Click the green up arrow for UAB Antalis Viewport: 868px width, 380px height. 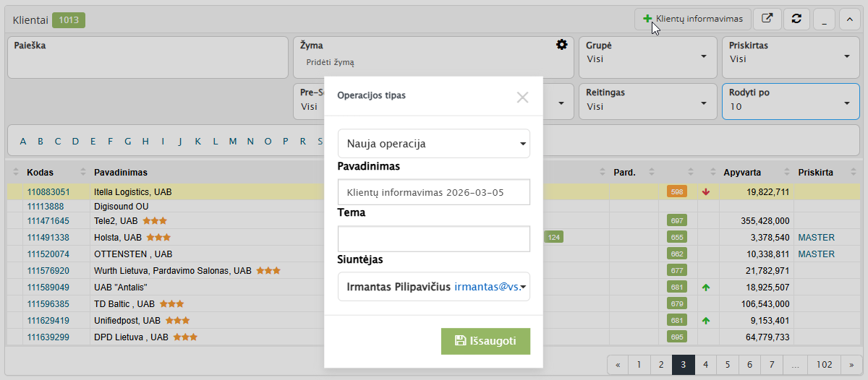[706, 288]
